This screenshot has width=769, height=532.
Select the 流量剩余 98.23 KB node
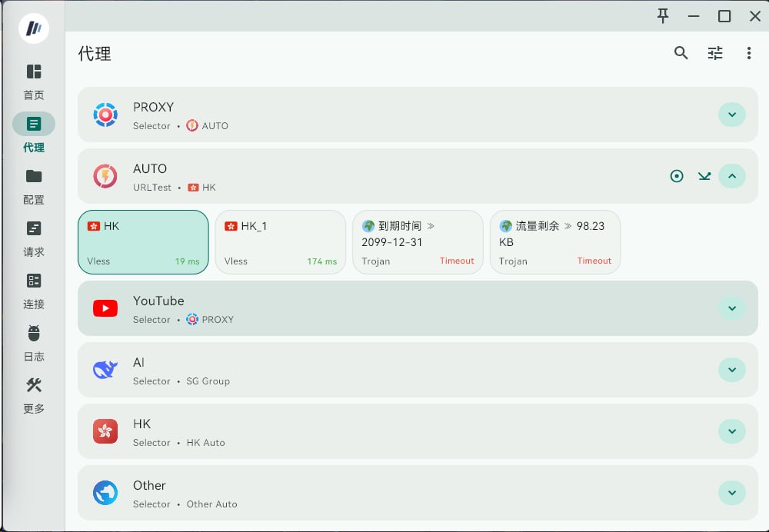point(555,242)
